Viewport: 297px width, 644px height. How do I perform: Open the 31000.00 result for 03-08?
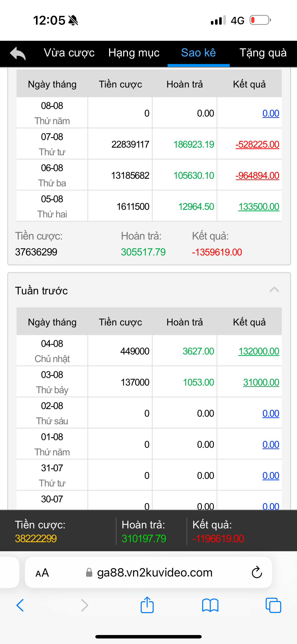point(261,382)
